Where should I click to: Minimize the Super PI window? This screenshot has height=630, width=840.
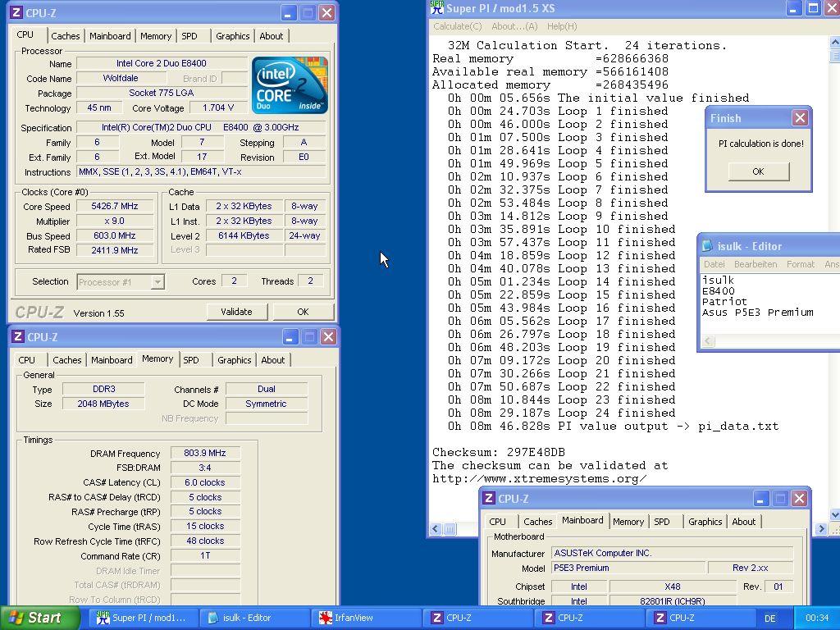[x=793, y=8]
